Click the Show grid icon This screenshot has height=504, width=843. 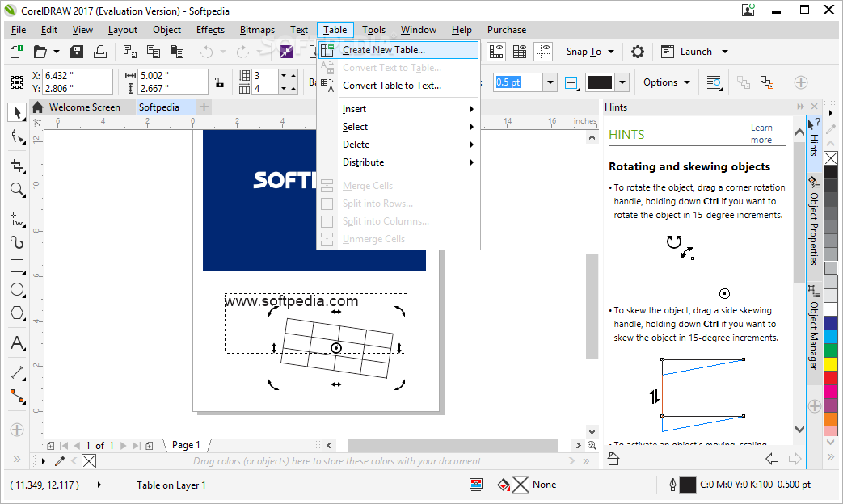(520, 52)
